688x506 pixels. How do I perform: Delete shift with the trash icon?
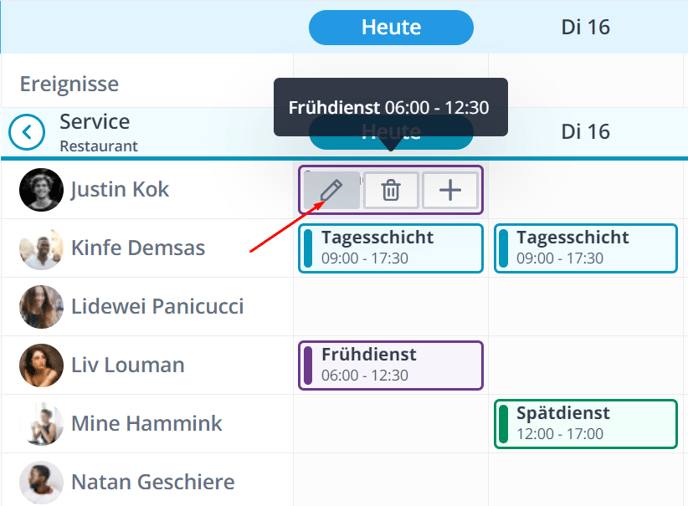coord(391,190)
